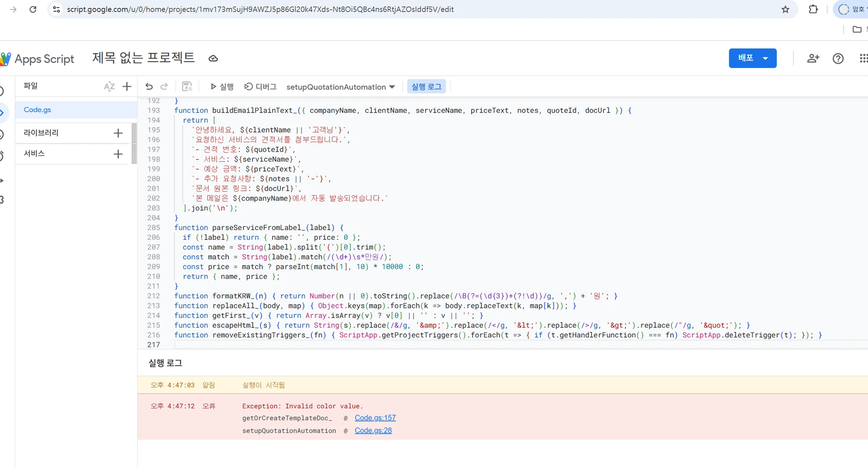Screen dimensions: 868x468
Task: Start debugging with 디버그 button
Action: pos(260,87)
